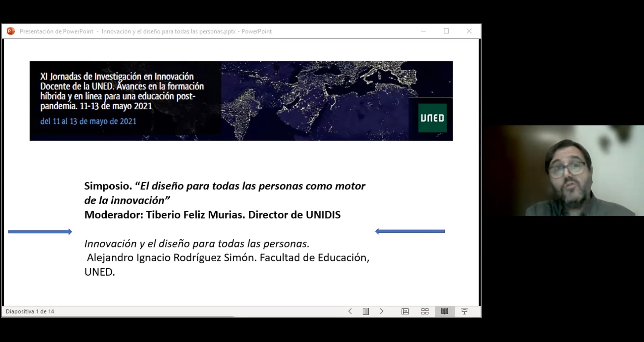Click the 'Diapositiva 1 de 14' status text
The image size is (644, 342).
(x=30, y=311)
